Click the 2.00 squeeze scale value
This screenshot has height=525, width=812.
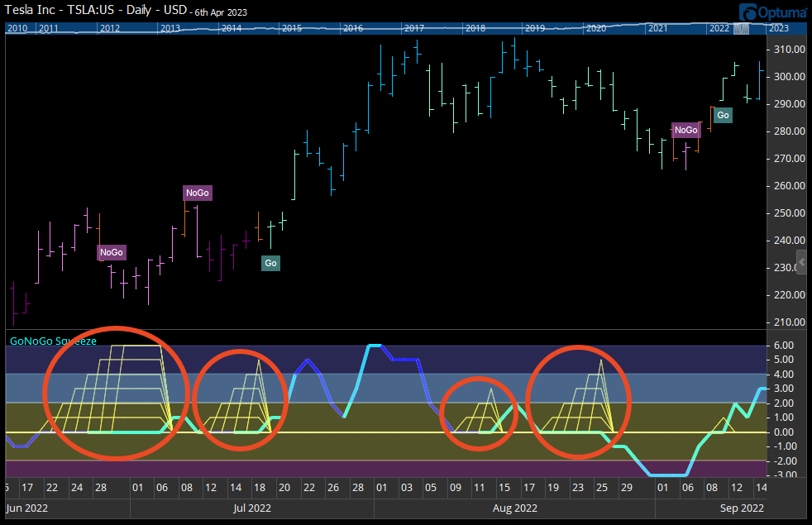pyautogui.click(x=784, y=403)
